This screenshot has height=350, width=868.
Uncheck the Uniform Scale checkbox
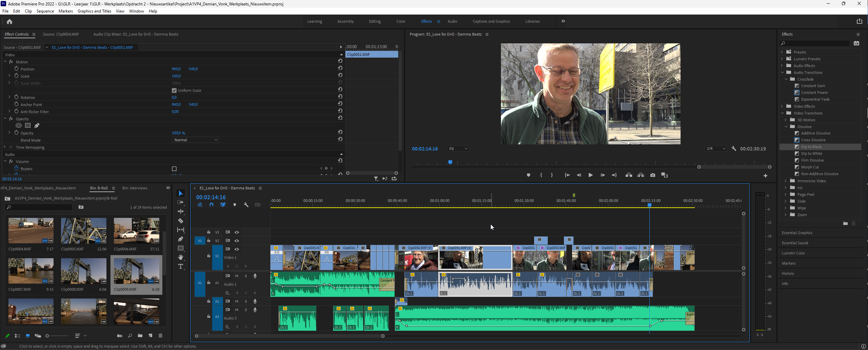[174, 90]
